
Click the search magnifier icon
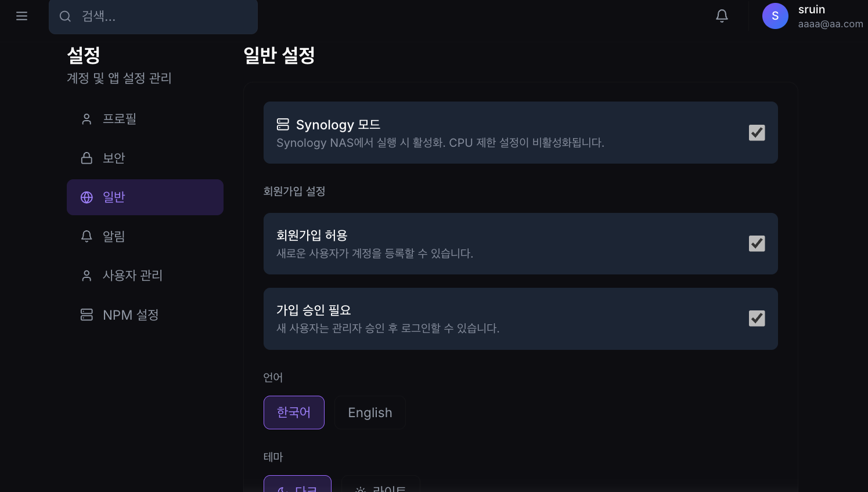tap(65, 16)
